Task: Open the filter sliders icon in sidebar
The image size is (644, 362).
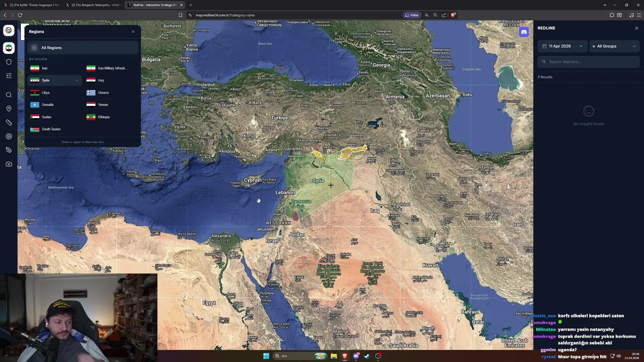Action: [9, 75]
